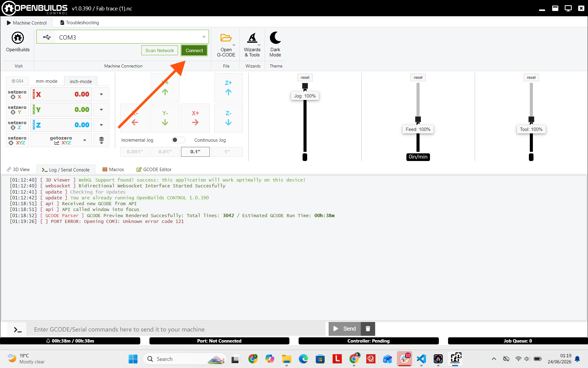588x368 pixels.
Task: Click the notification bell in system tray
Action: tap(577, 359)
